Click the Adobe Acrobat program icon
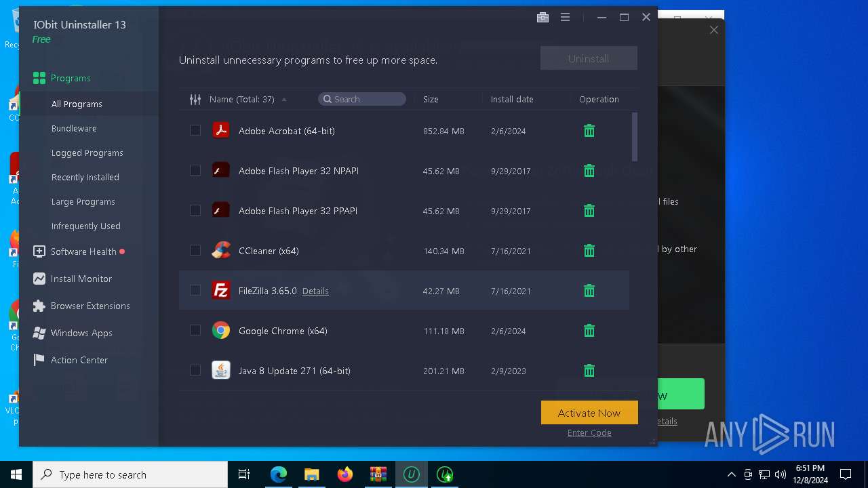This screenshot has width=868, height=488. point(221,130)
